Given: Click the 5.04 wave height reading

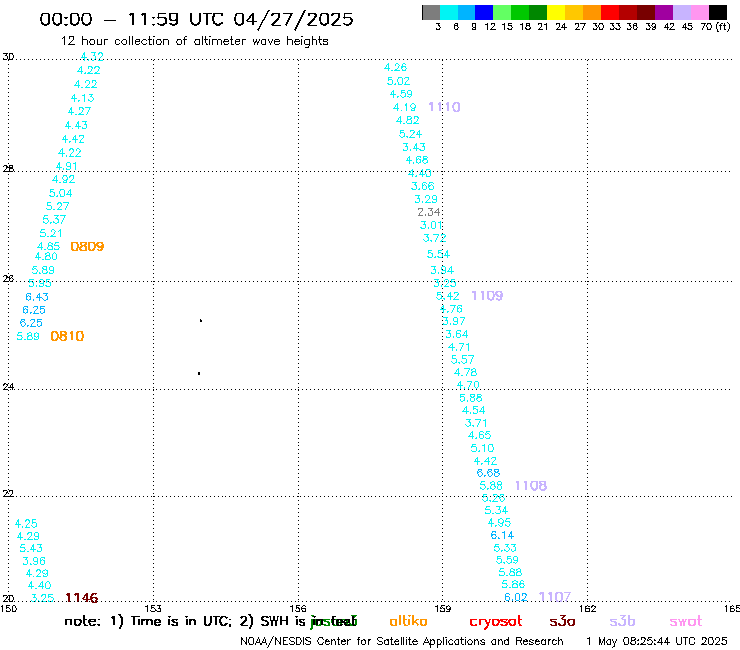Looking at the screenshot, I should tap(60, 194).
